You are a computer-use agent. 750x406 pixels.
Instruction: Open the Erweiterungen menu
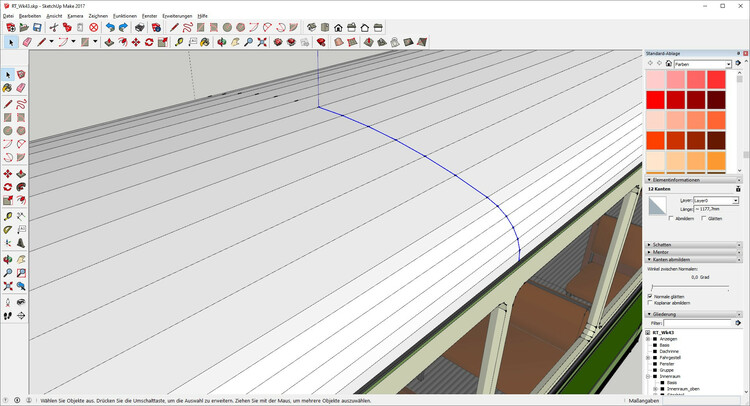click(x=177, y=16)
